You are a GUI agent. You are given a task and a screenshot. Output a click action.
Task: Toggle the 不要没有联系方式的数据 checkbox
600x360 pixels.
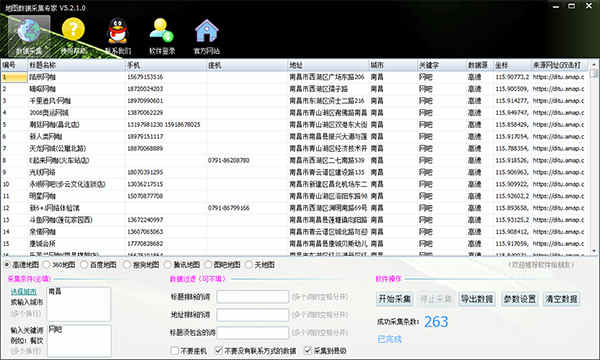click(218, 350)
